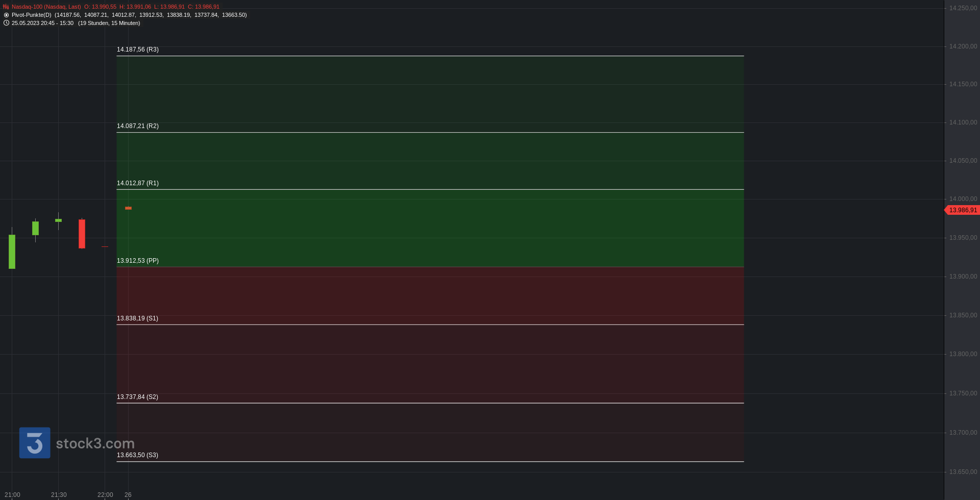Select the leftmost tall green candlestick
Viewport: 980px width, 500px height.
coord(12,251)
